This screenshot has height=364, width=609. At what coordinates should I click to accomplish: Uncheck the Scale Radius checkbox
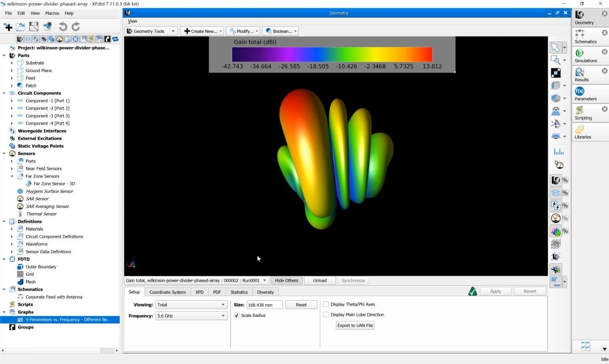(236, 315)
